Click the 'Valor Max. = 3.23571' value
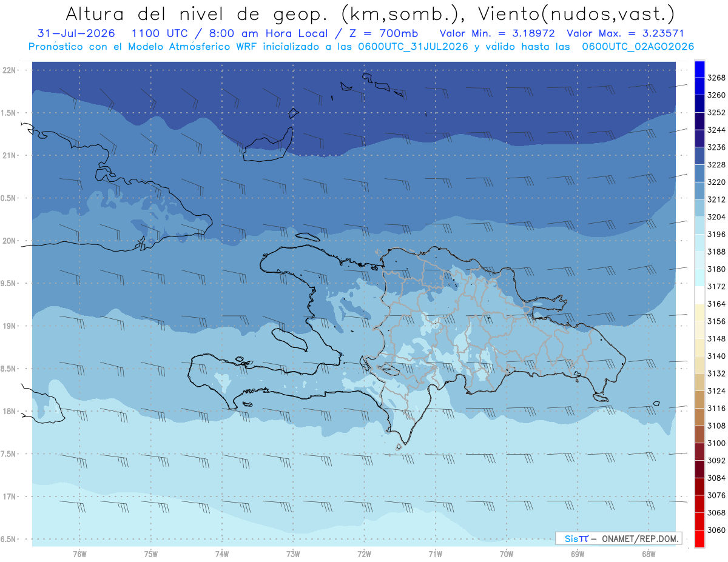The image size is (728, 562). click(x=626, y=33)
